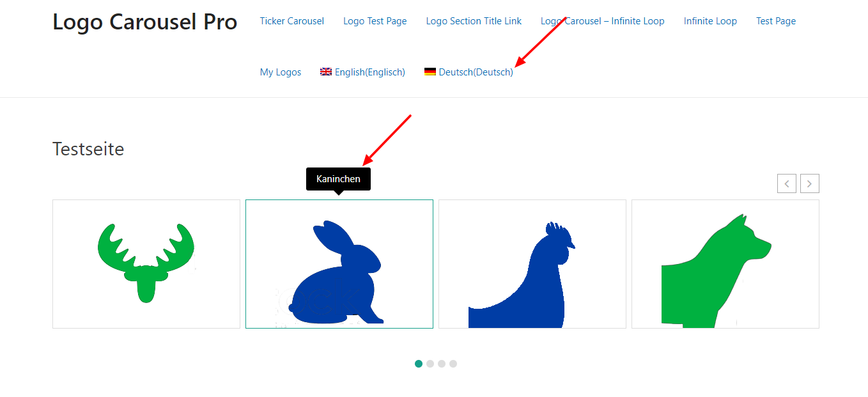Open the Logo Test Page menu item

point(375,21)
